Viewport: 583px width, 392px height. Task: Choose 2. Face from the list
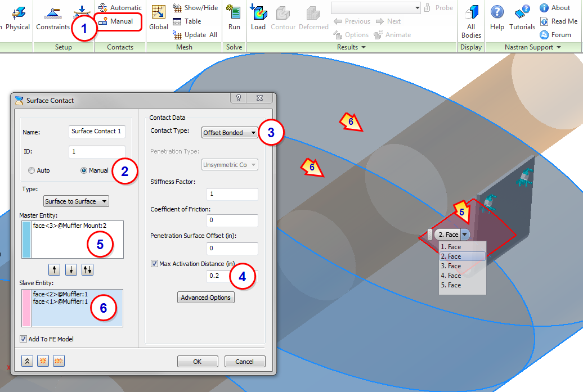462,256
